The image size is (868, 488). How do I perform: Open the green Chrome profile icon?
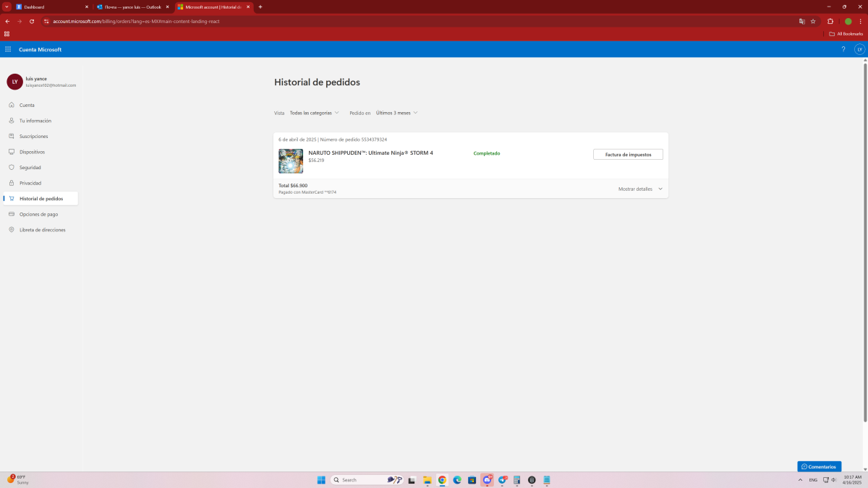click(848, 21)
